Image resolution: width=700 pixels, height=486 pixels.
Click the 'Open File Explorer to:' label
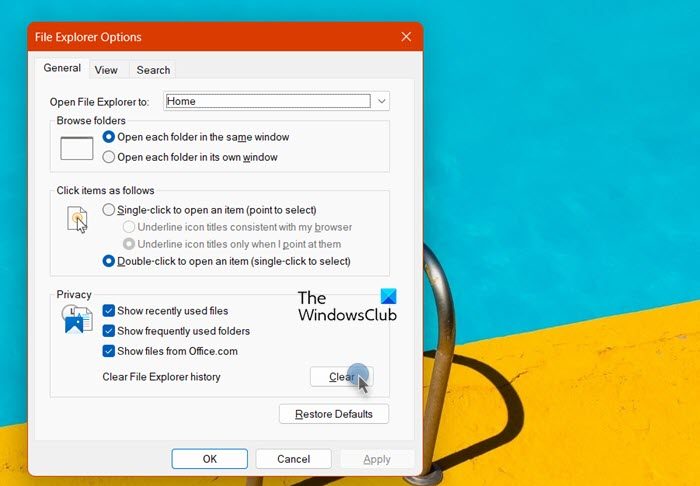pos(99,102)
